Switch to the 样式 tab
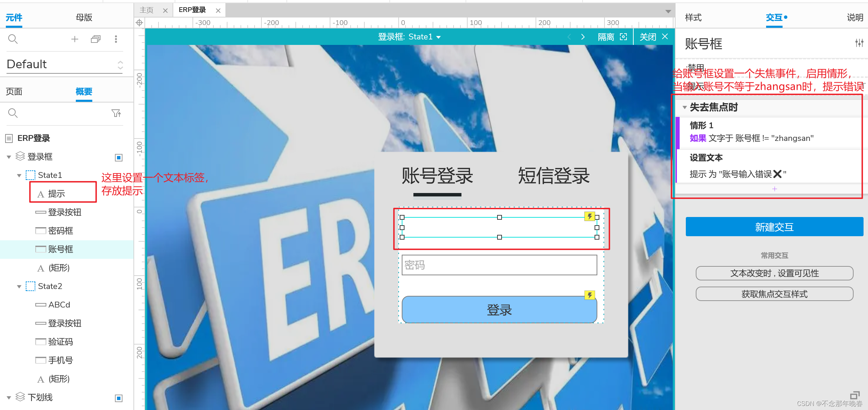 pyautogui.click(x=693, y=17)
